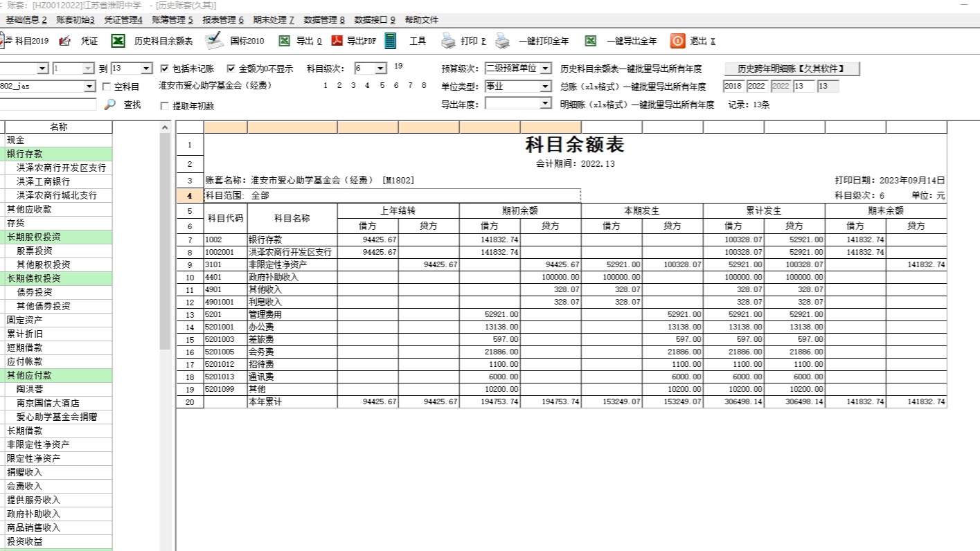980x551 pixels.
Task: Enable the 空科目 checkbox
Action: click(x=106, y=87)
